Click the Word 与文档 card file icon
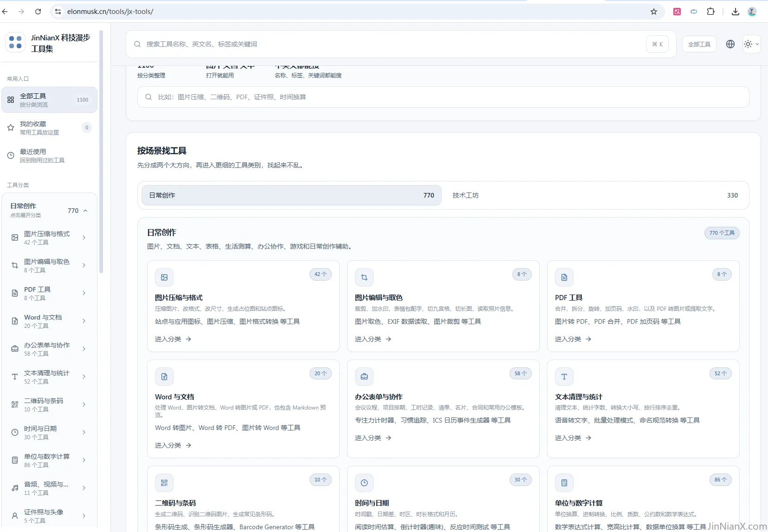Image resolution: width=768 pixels, height=532 pixels. [164, 377]
